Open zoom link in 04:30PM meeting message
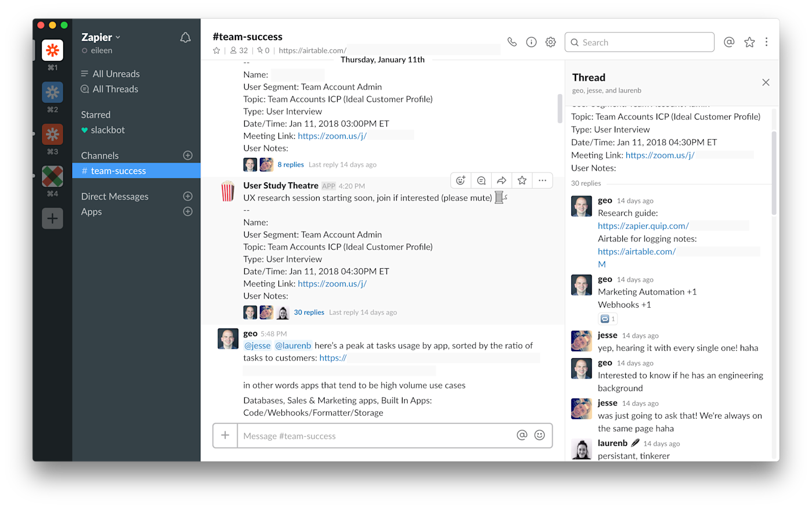Image resolution: width=812 pixels, height=508 pixels. [x=332, y=283]
